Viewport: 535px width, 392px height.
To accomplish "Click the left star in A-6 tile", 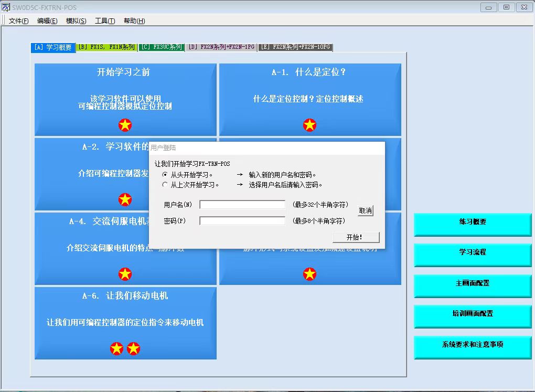I will [x=116, y=348].
